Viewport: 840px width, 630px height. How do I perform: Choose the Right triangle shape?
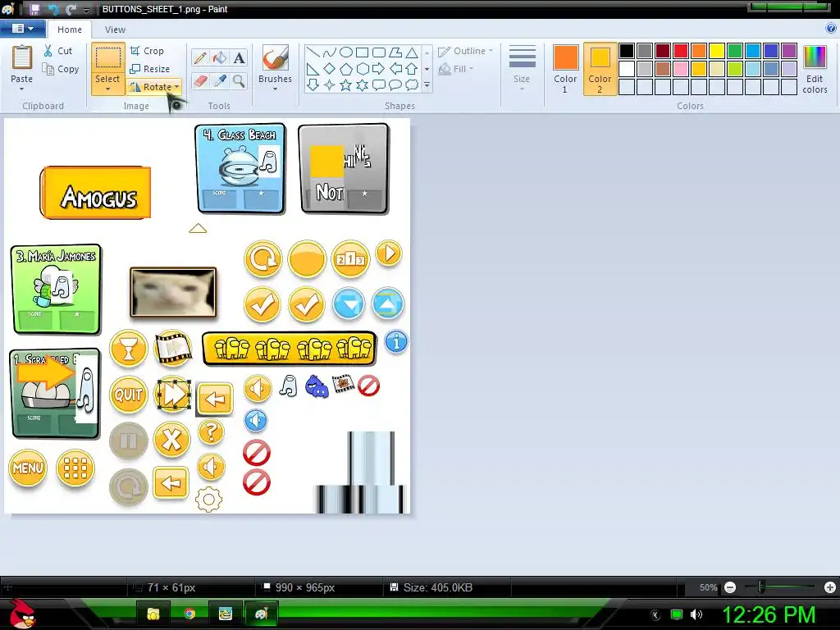point(313,69)
